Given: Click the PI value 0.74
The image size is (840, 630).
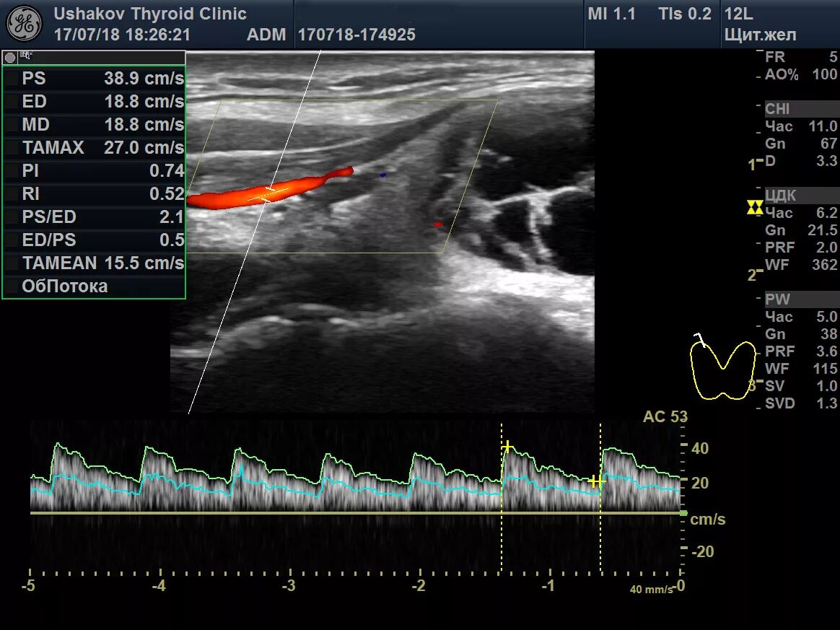Looking at the screenshot, I should [167, 171].
